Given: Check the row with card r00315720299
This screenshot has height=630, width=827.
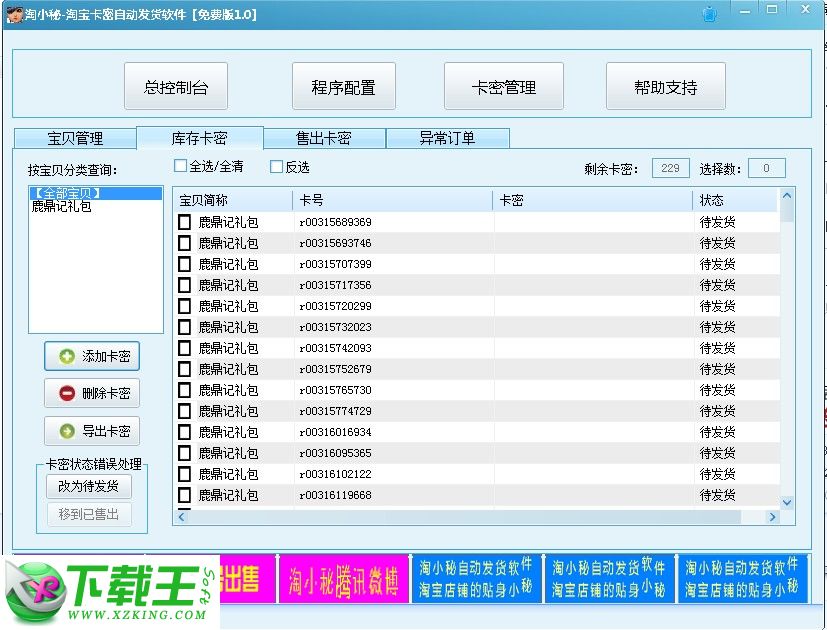Looking at the screenshot, I should [x=185, y=306].
